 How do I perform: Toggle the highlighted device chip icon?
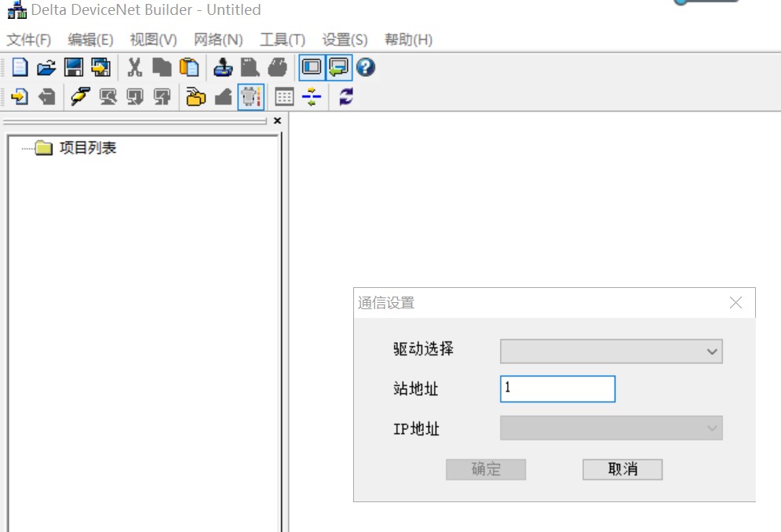click(x=250, y=97)
